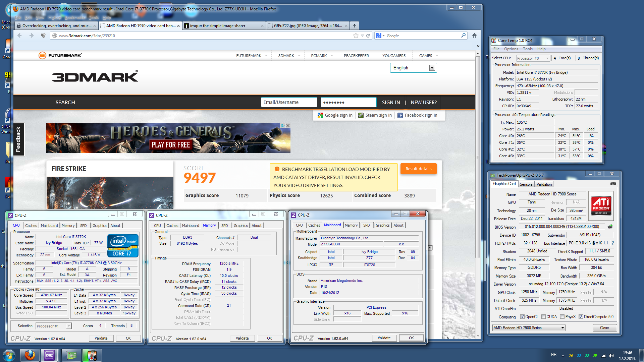Click the NEW USER? link
The image size is (644, 362).
pyautogui.click(x=424, y=103)
